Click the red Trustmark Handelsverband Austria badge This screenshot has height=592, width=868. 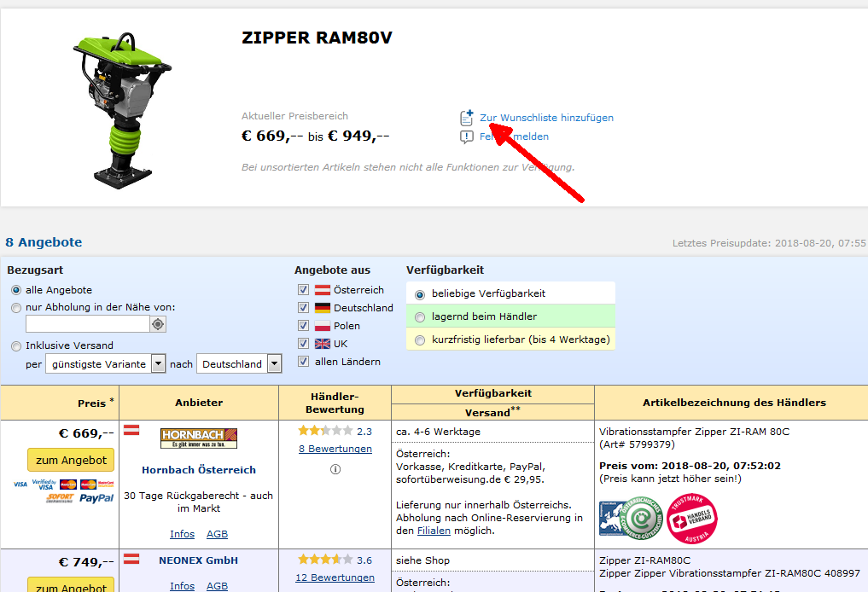coord(692,519)
